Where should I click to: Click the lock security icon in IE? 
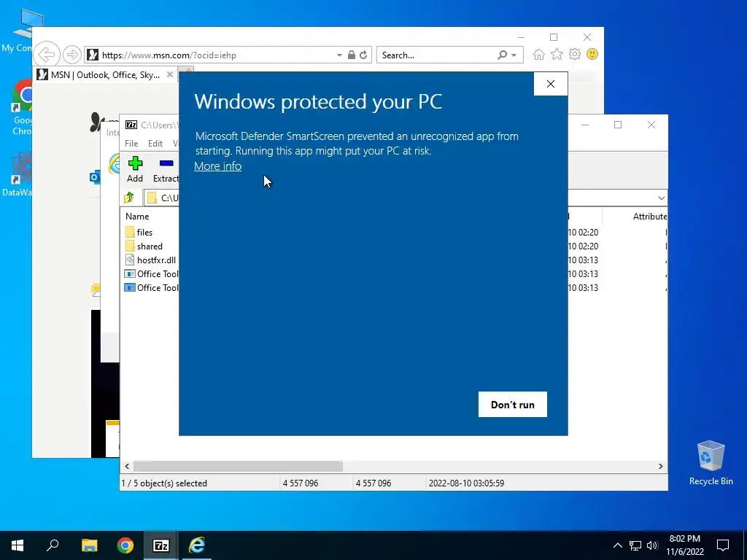click(x=352, y=55)
